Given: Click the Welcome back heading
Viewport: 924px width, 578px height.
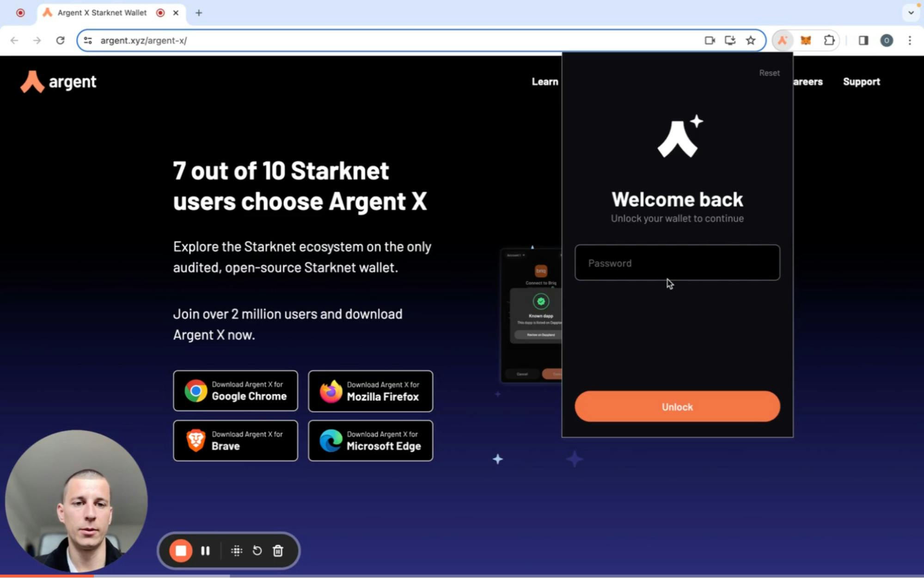Looking at the screenshot, I should coord(677,199).
